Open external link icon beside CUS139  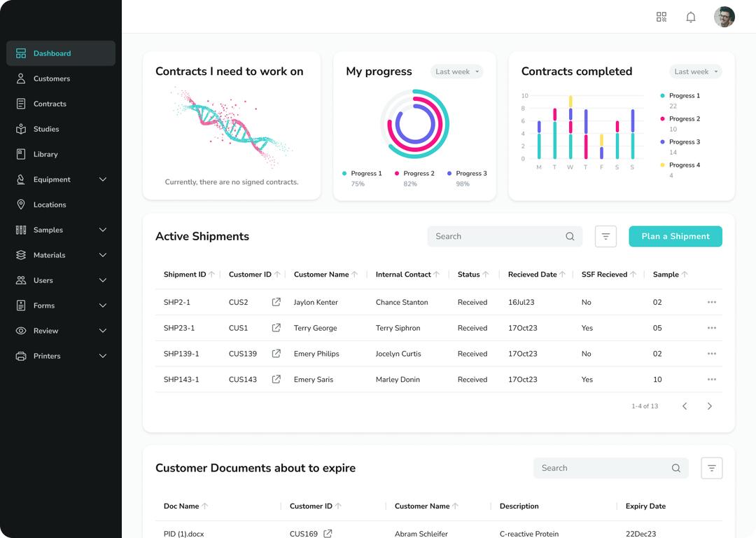pyautogui.click(x=276, y=354)
